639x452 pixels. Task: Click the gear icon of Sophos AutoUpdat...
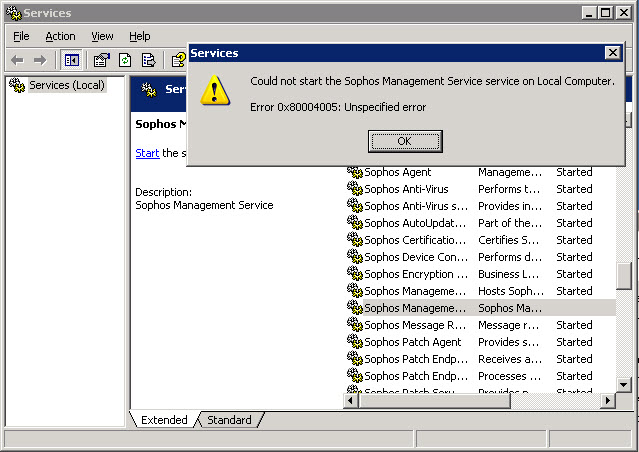point(355,223)
